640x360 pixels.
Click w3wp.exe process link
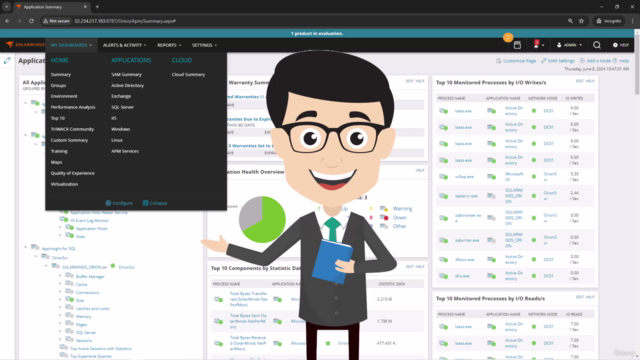coord(464,177)
